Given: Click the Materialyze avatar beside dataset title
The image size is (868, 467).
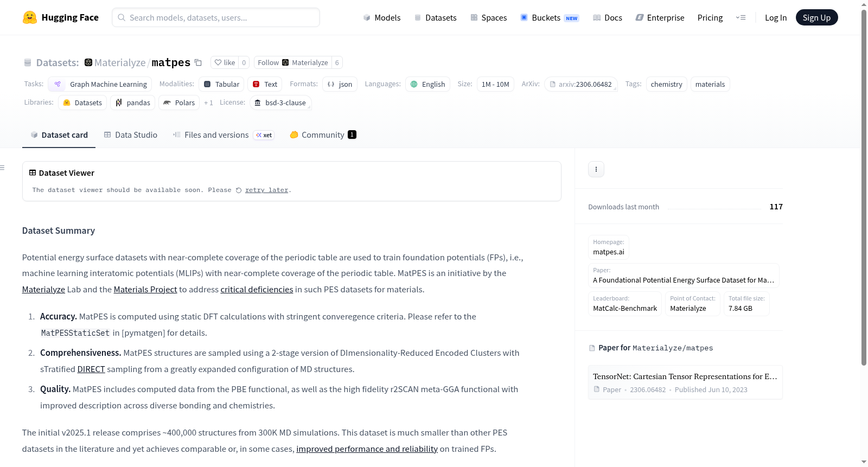Looking at the screenshot, I should point(88,62).
